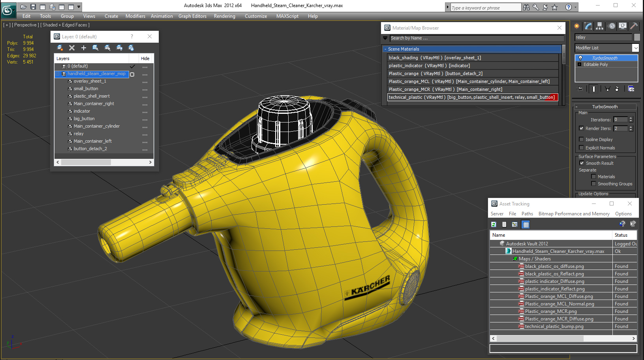Open the MAXScript menu
The image size is (644, 360).
(x=287, y=16)
